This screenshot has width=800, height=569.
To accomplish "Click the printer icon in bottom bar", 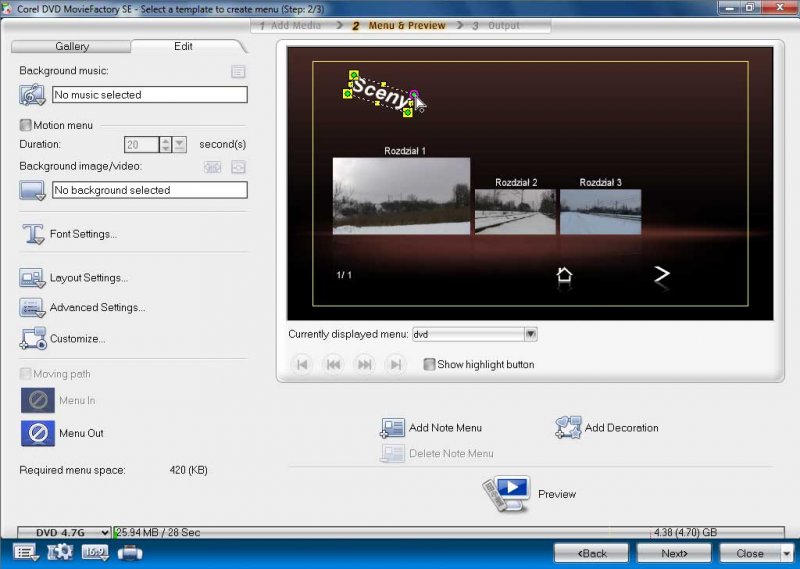I will click(130, 552).
